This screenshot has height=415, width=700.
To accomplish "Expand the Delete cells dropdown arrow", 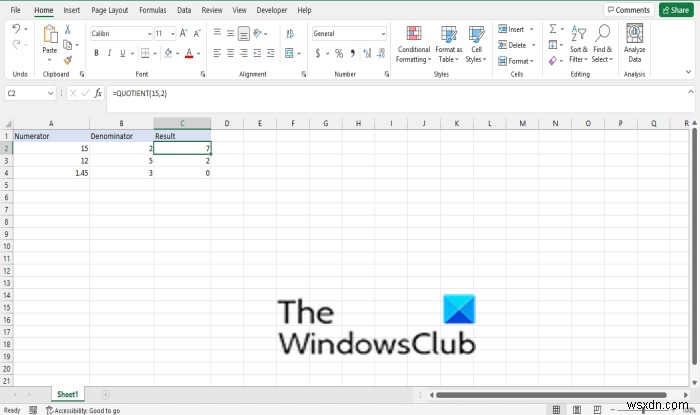I will point(533,45).
